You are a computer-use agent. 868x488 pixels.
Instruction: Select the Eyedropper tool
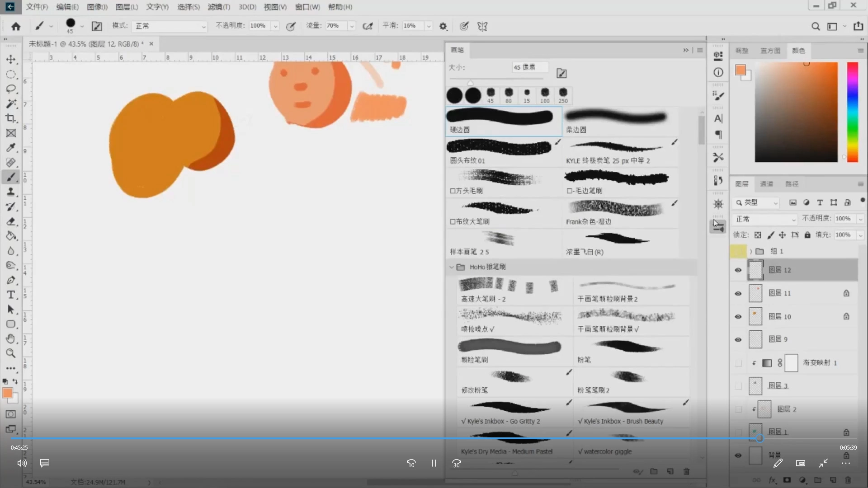pos(11,148)
